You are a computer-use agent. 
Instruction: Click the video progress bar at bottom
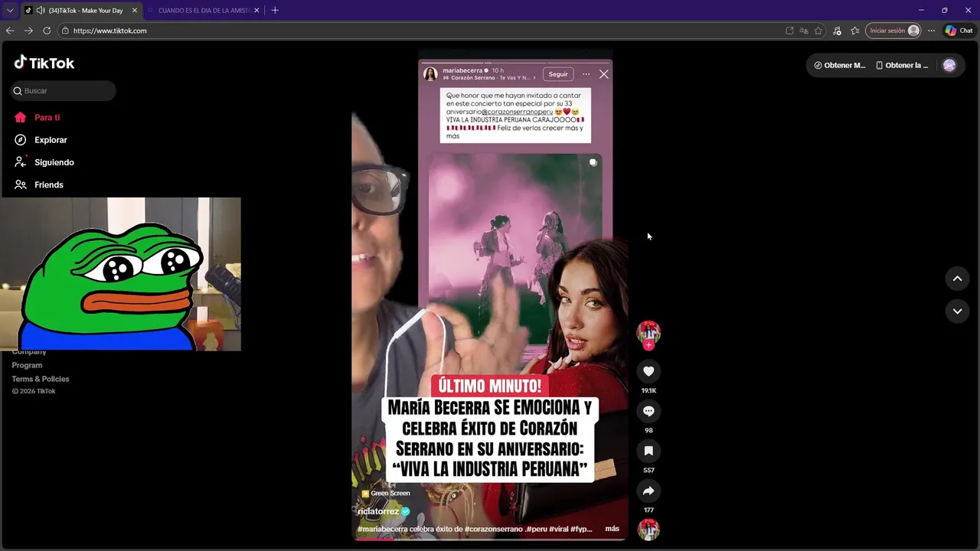click(489, 539)
